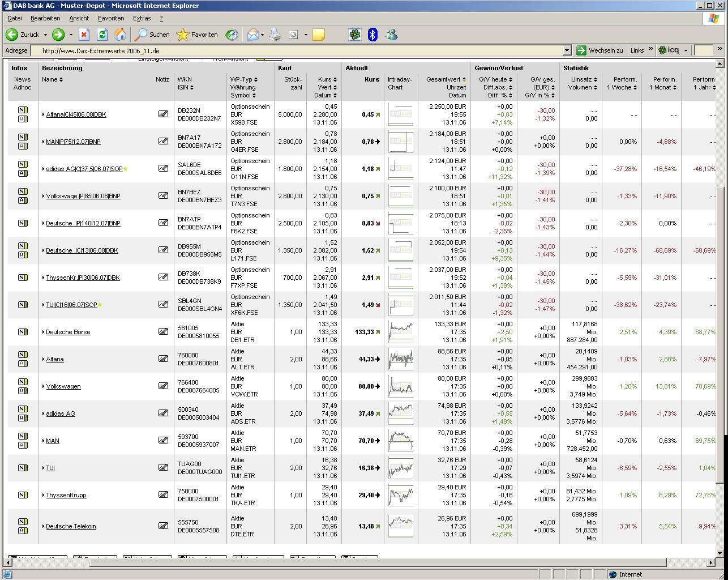Screen dimensions: 728x580
Task: Open the Deutsche Börse intraday chart
Action: click(401, 332)
